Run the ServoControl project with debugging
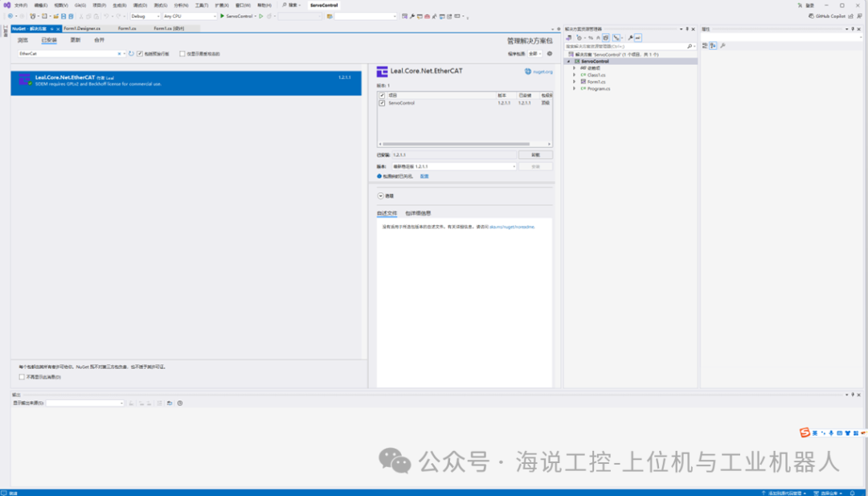The height and width of the screenshot is (496, 868). (221, 15)
